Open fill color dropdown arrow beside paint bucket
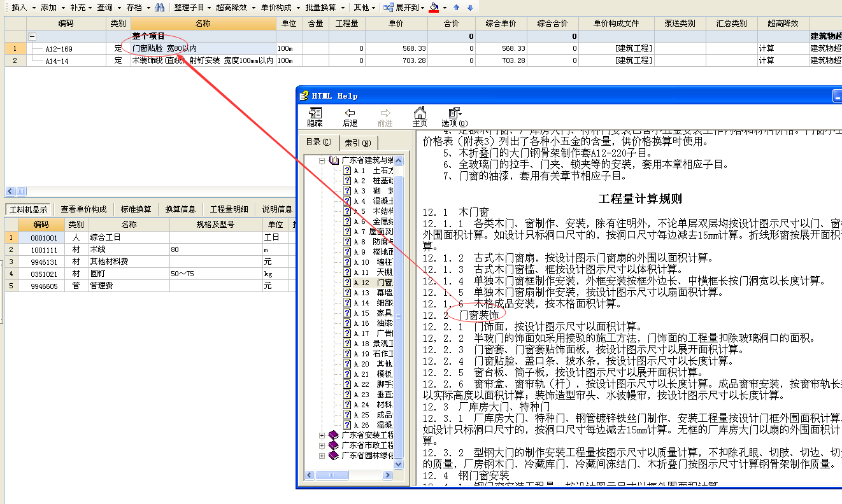 (x=445, y=8)
